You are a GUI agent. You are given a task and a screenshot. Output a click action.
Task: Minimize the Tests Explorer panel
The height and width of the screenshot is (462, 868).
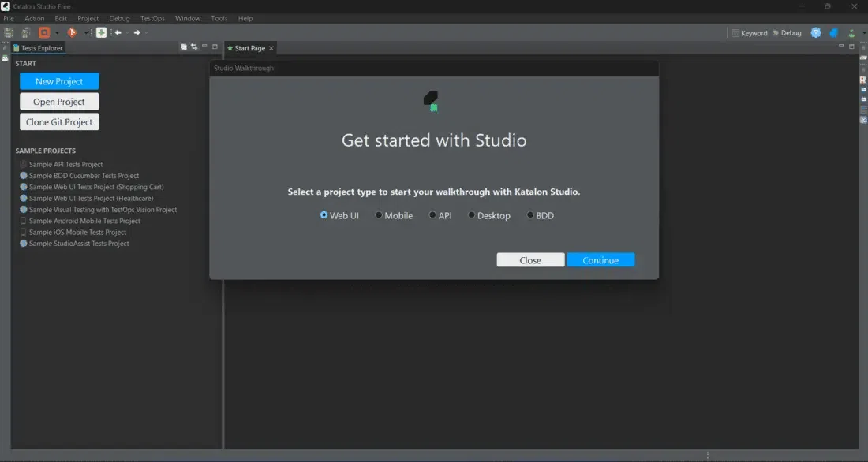coord(204,47)
